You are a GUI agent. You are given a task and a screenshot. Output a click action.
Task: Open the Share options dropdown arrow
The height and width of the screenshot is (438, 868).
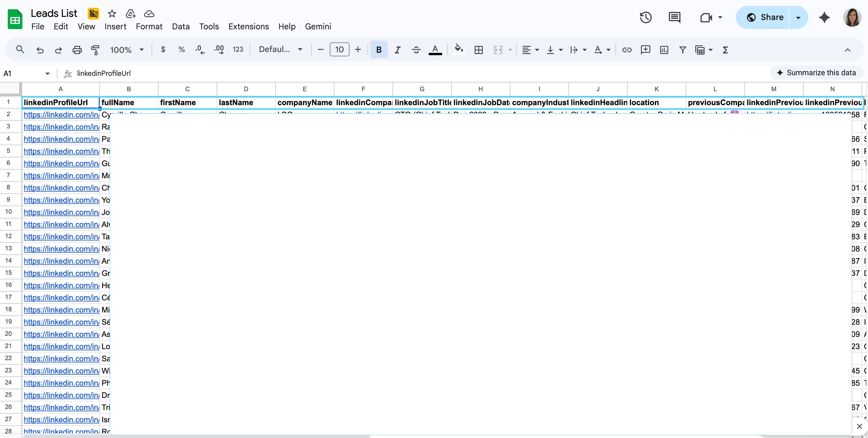(x=798, y=17)
